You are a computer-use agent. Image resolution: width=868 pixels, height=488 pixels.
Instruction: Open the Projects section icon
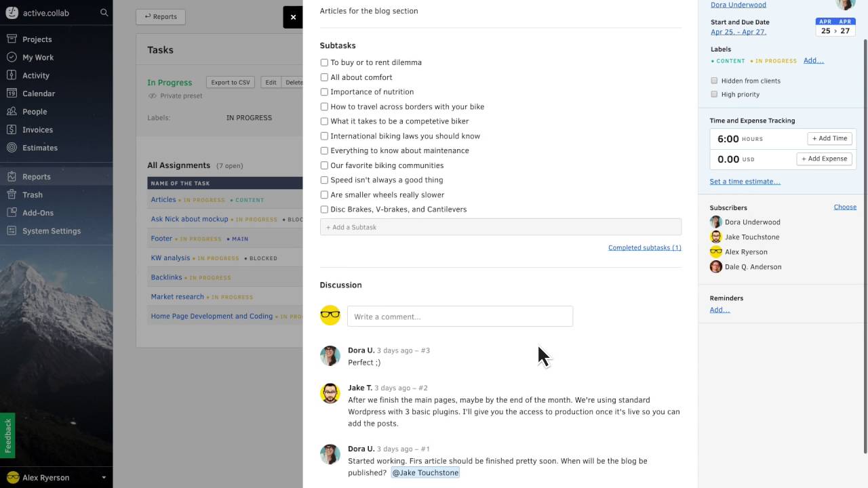coord(12,39)
